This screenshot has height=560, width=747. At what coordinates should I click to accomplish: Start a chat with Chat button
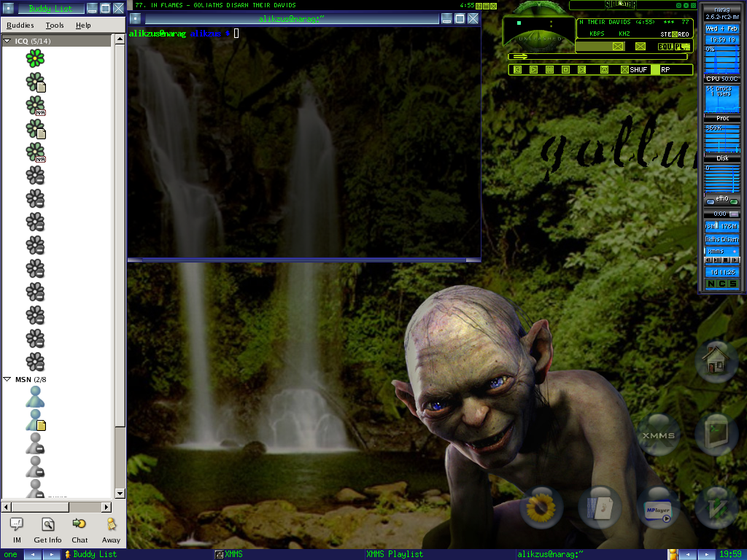(80, 529)
